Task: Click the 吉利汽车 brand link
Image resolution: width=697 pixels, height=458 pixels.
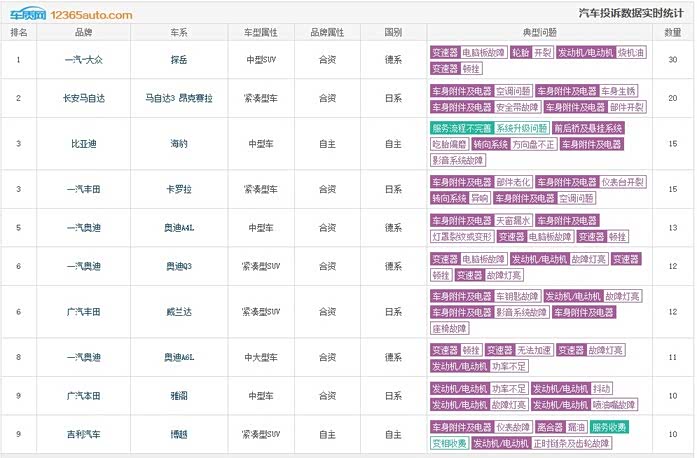Action: click(81, 435)
